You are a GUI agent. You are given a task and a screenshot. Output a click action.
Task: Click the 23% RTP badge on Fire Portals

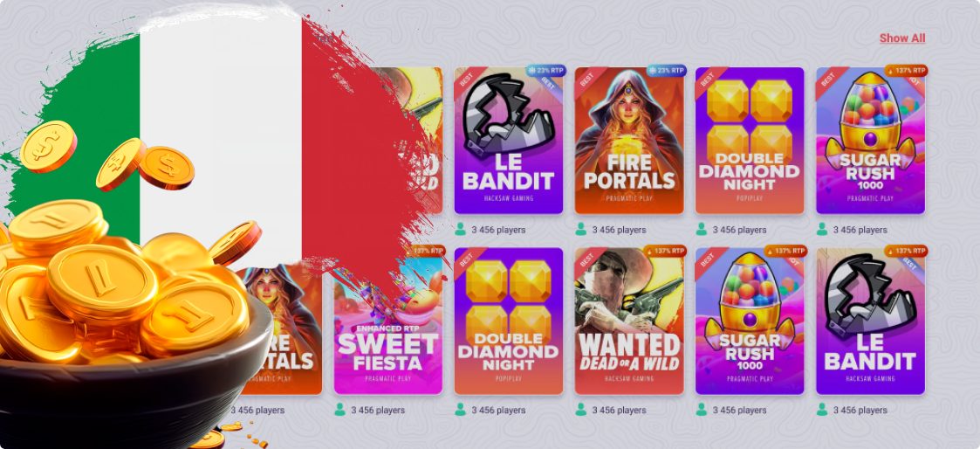(x=666, y=71)
